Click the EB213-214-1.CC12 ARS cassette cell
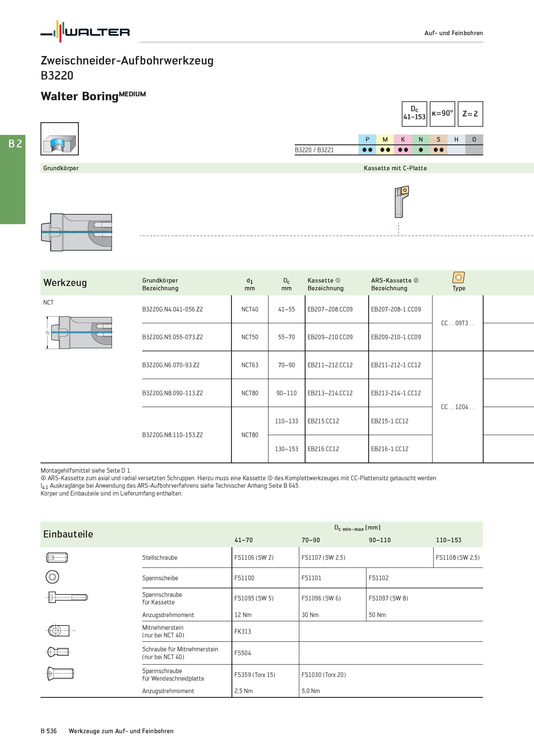534x756 pixels. point(396,393)
